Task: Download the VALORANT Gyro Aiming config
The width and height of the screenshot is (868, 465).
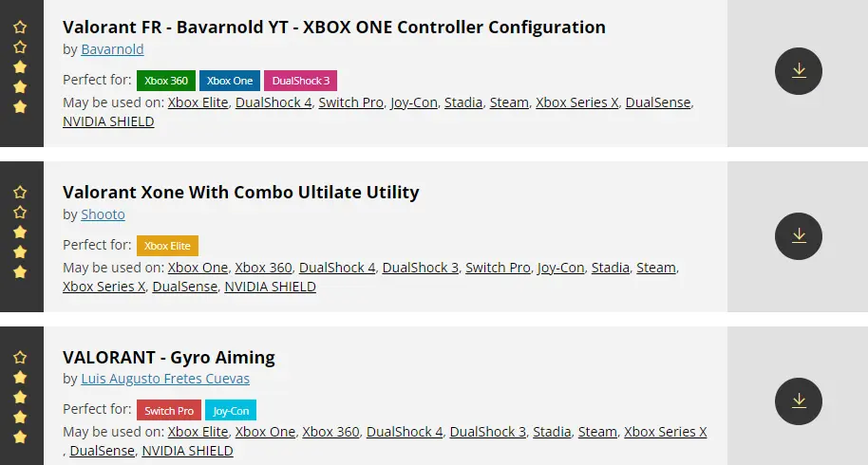Action: tap(799, 400)
